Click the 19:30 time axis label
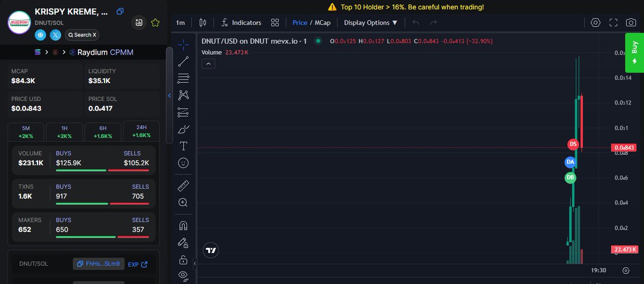644x284 pixels. pos(597,271)
